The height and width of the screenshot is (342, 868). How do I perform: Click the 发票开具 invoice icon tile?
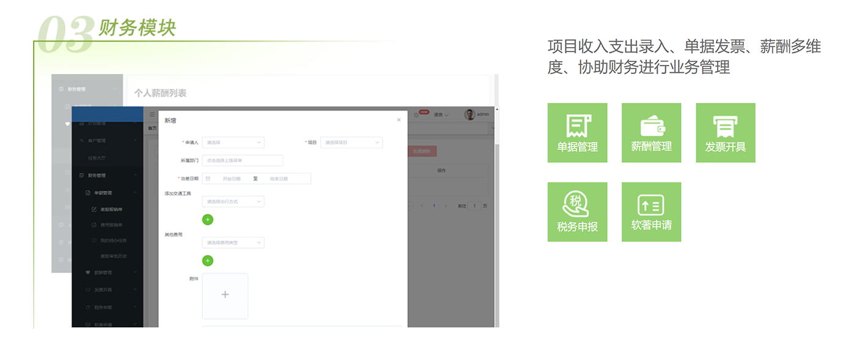(x=725, y=132)
